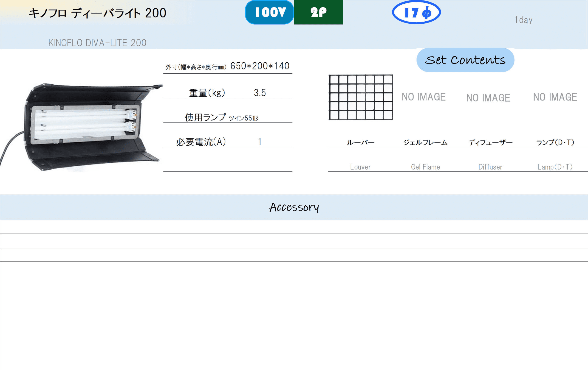The height and width of the screenshot is (370, 588).
Task: Open the louver grid thumbnail image
Action: (x=361, y=97)
